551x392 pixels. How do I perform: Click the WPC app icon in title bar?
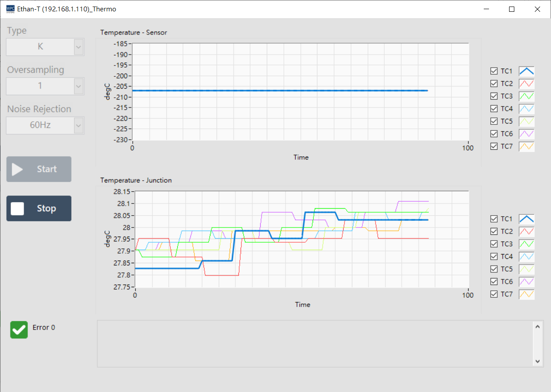(10, 9)
